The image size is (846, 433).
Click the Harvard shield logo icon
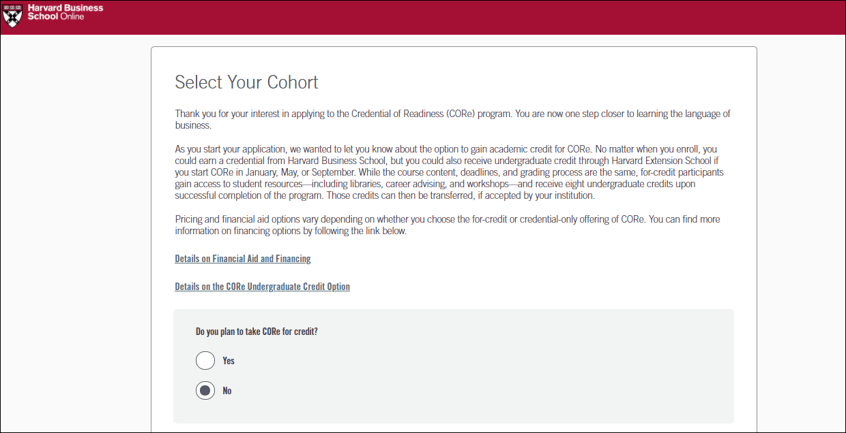[12, 16]
